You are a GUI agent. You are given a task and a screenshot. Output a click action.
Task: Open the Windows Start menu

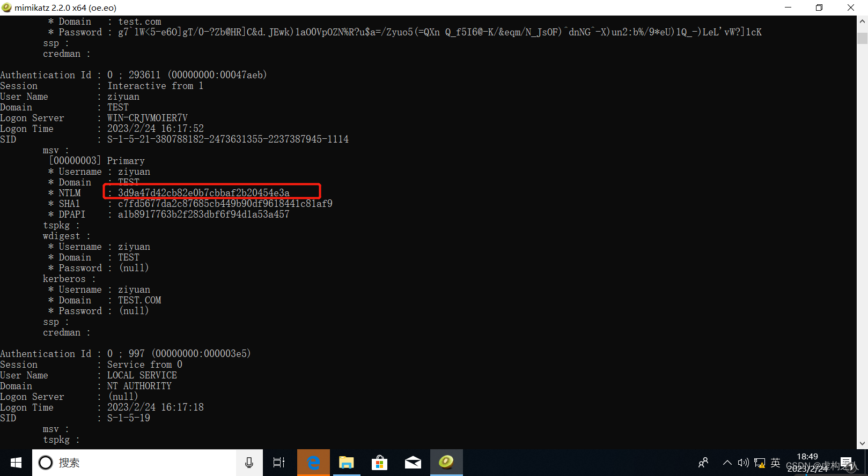pyautogui.click(x=16, y=463)
